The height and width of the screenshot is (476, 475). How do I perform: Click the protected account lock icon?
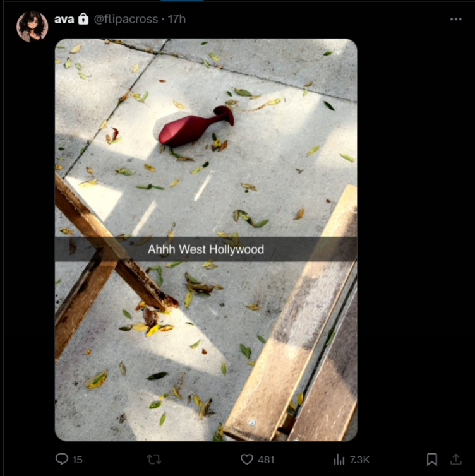pos(83,19)
